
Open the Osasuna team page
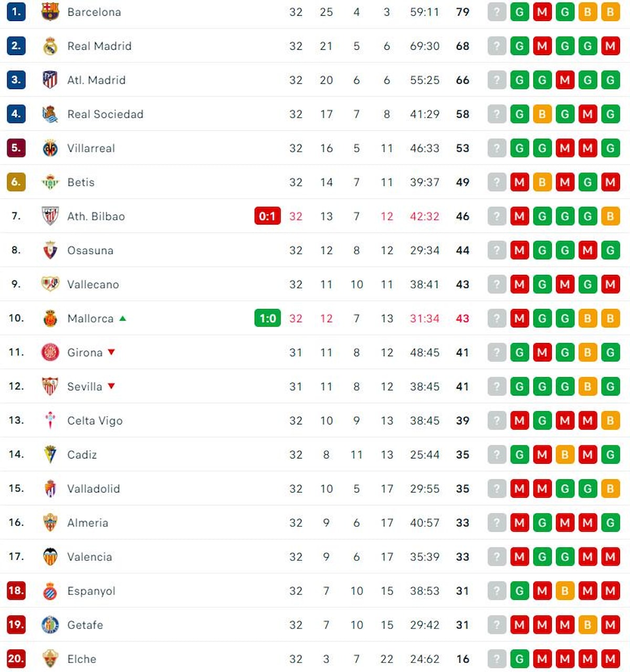click(x=90, y=251)
